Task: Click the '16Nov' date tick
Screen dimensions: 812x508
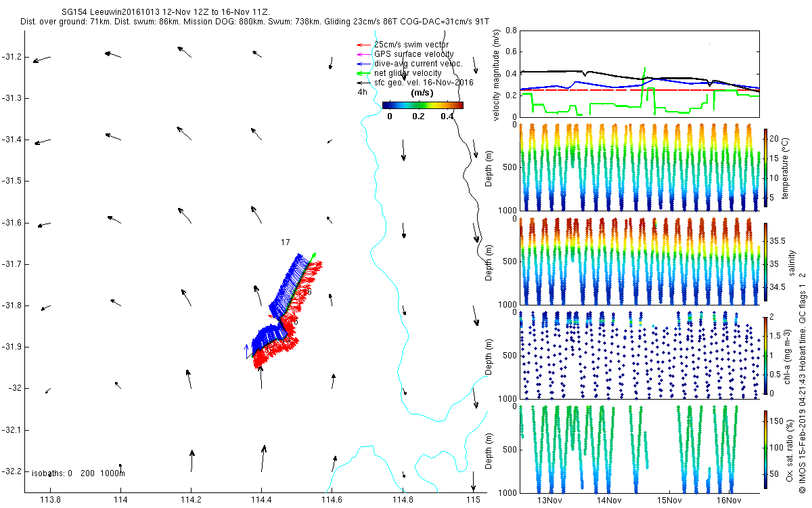Action: [x=728, y=501]
